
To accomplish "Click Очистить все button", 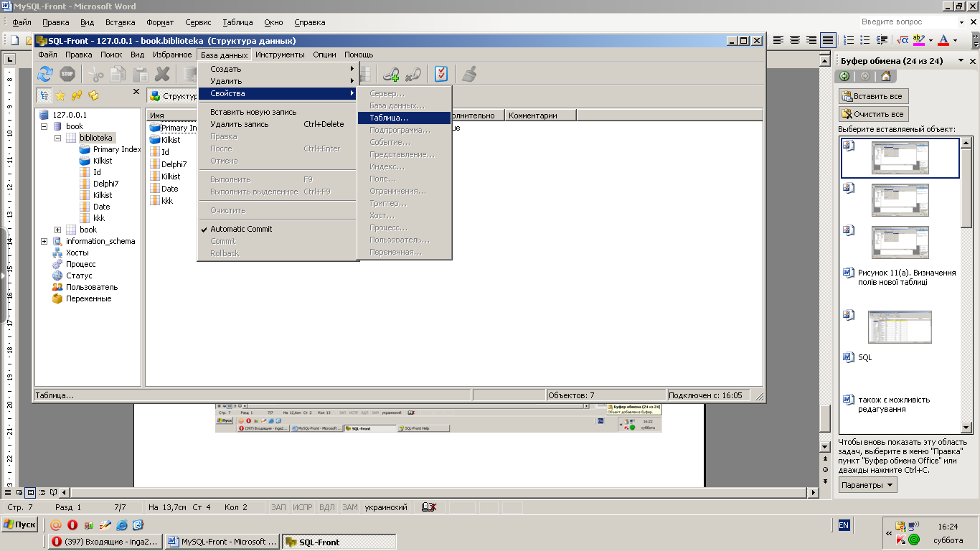I will [873, 114].
